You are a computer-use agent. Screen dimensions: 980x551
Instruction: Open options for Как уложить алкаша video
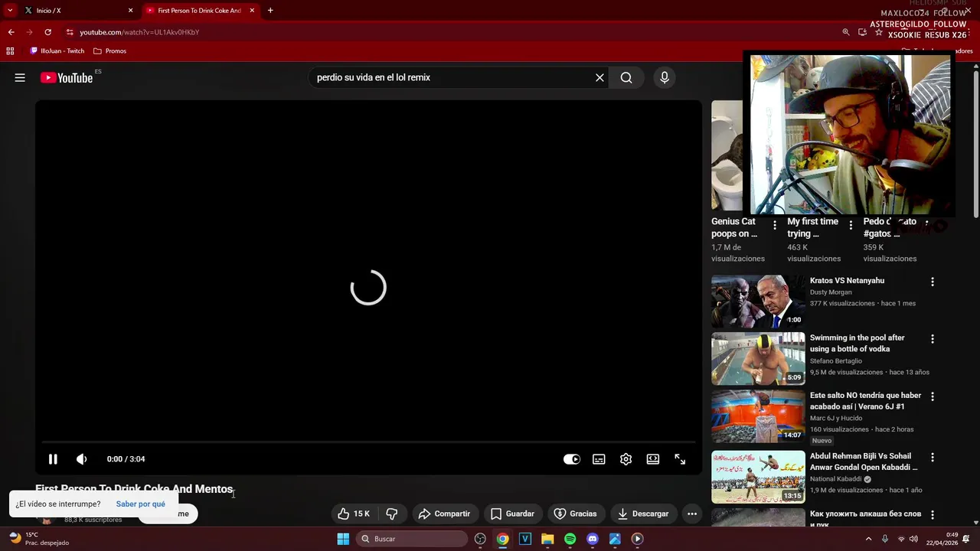(933, 516)
